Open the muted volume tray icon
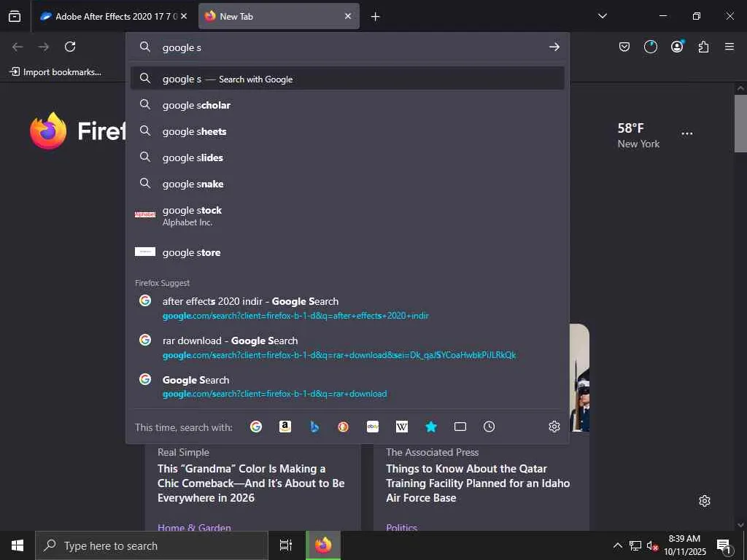This screenshot has height=560, width=747. point(651,545)
